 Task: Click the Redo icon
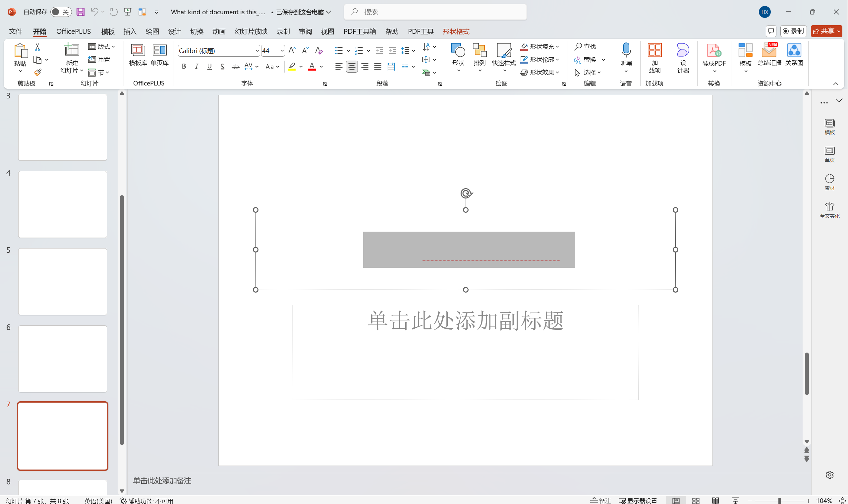[113, 12]
